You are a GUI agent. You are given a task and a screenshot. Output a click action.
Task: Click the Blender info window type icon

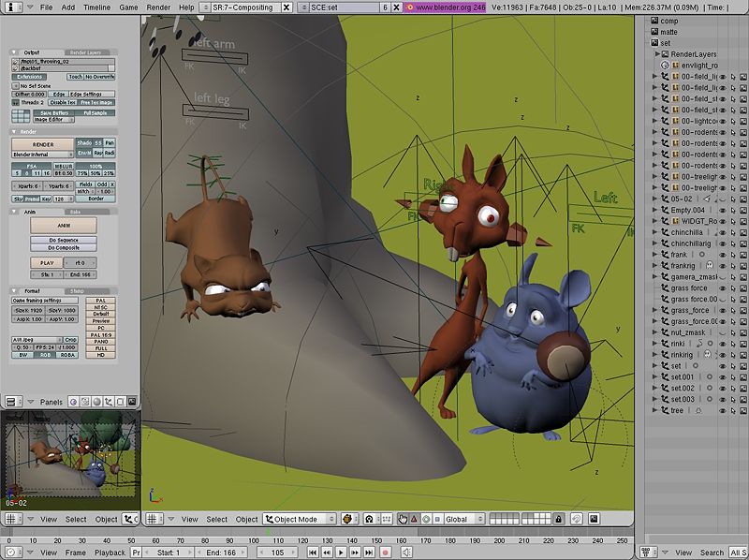pyautogui.click(x=12, y=7)
